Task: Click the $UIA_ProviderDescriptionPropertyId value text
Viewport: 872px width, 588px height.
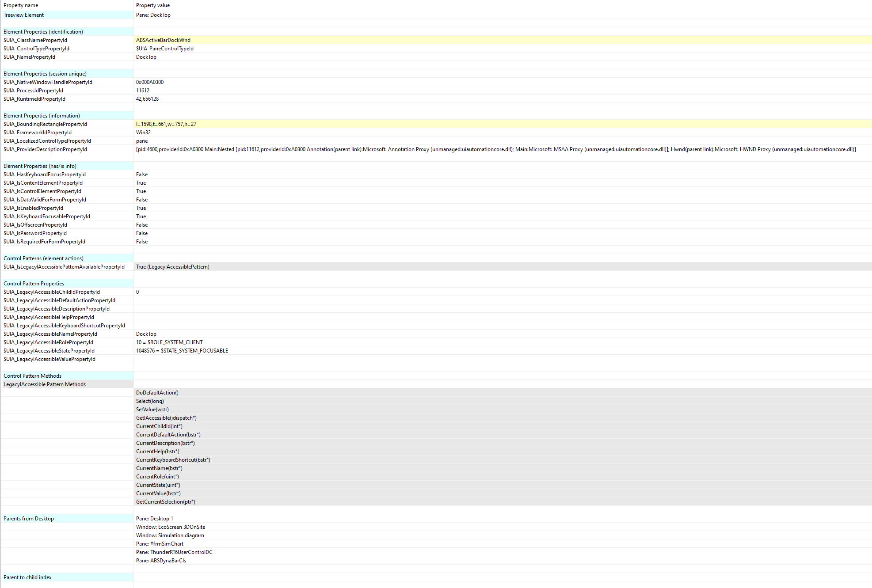Action: click(x=496, y=149)
